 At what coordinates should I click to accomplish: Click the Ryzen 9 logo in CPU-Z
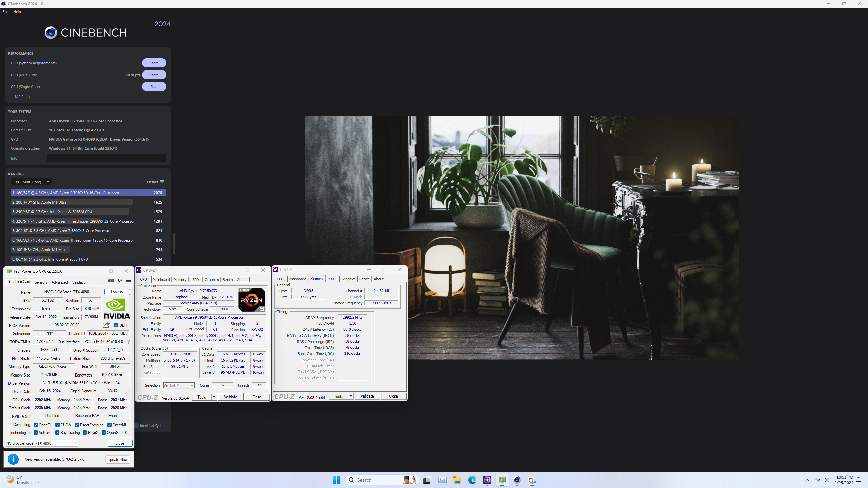click(x=252, y=300)
